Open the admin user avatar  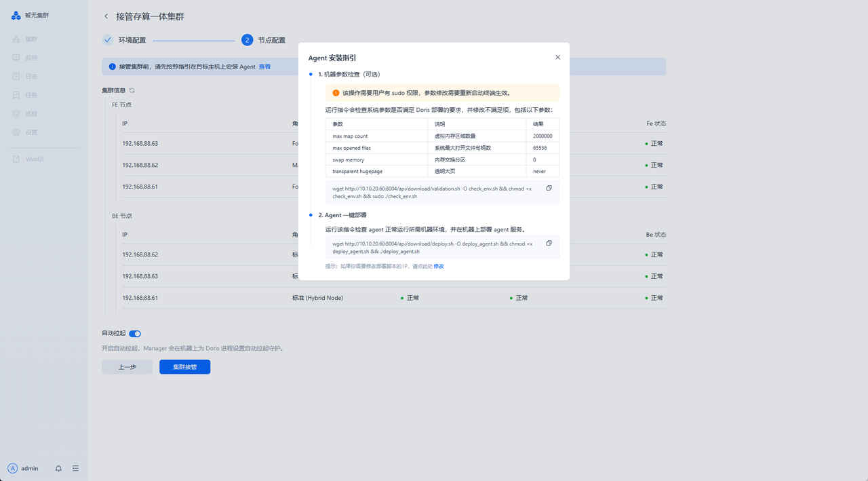tap(13, 468)
